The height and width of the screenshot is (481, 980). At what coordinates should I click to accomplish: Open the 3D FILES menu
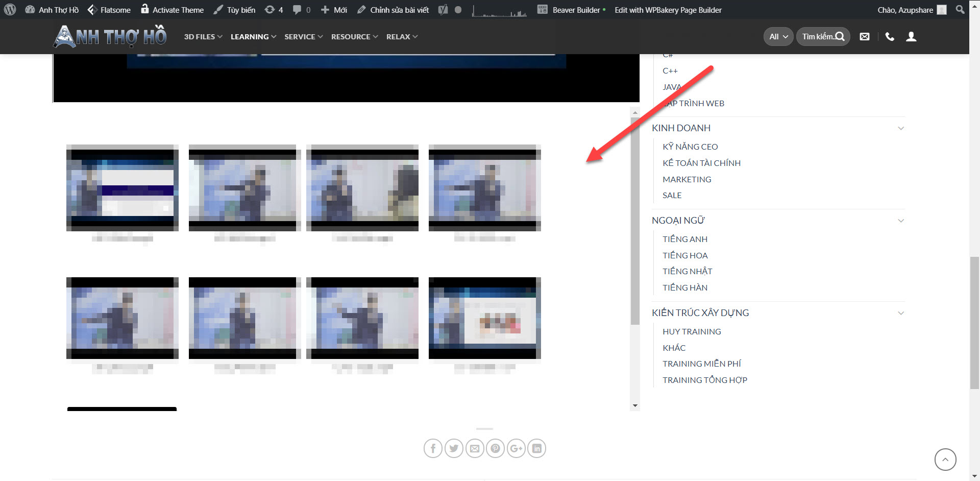tap(203, 37)
